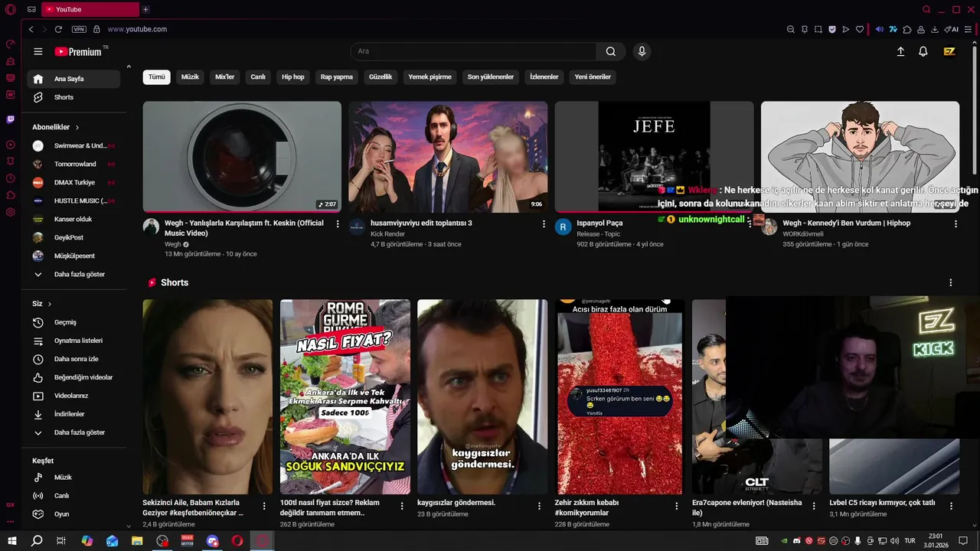Open the Aria AI button
The image size is (980, 551).
(x=952, y=29)
